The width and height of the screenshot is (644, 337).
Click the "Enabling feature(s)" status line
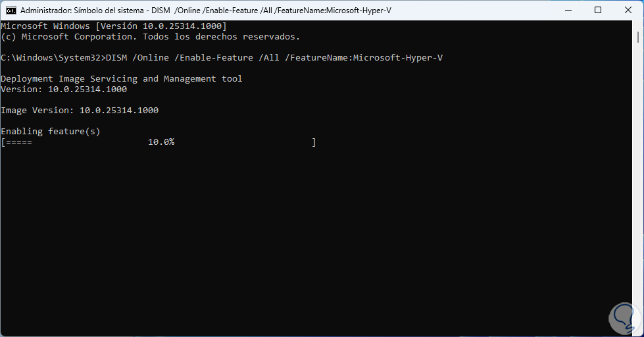(51, 132)
